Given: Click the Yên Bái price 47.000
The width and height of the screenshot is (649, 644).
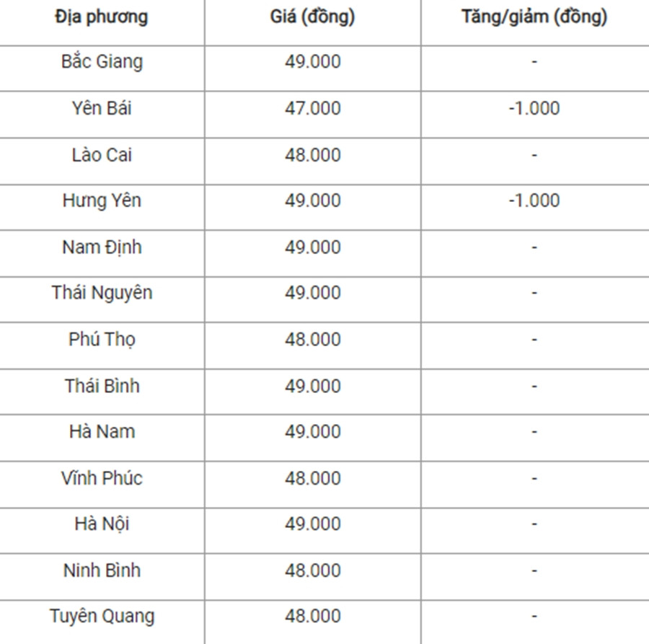Looking at the screenshot, I should (312, 108).
